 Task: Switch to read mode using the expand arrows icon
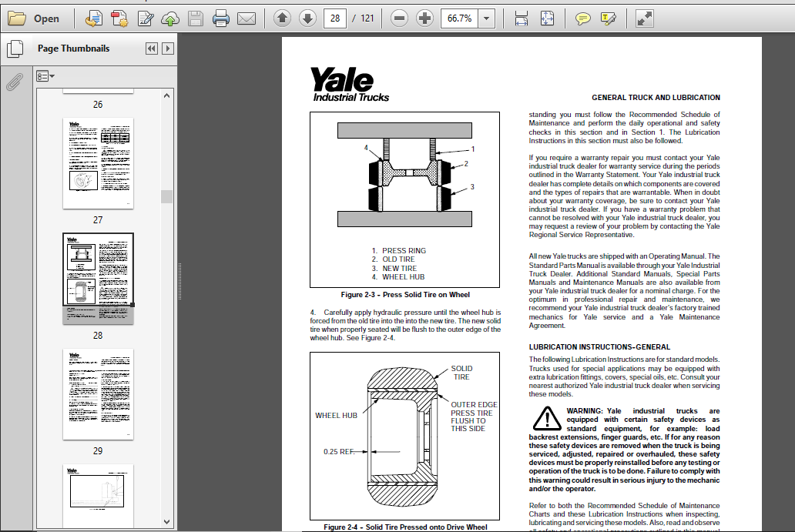(x=645, y=18)
